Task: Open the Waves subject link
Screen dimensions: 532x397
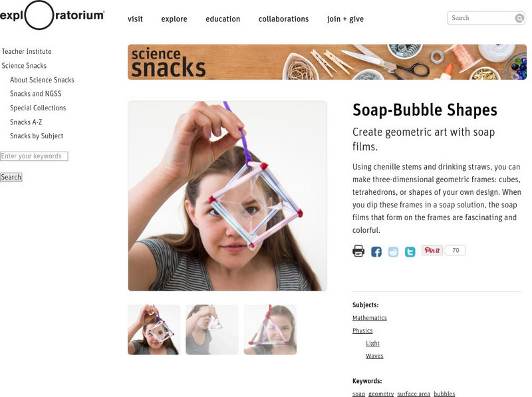Action: click(374, 356)
